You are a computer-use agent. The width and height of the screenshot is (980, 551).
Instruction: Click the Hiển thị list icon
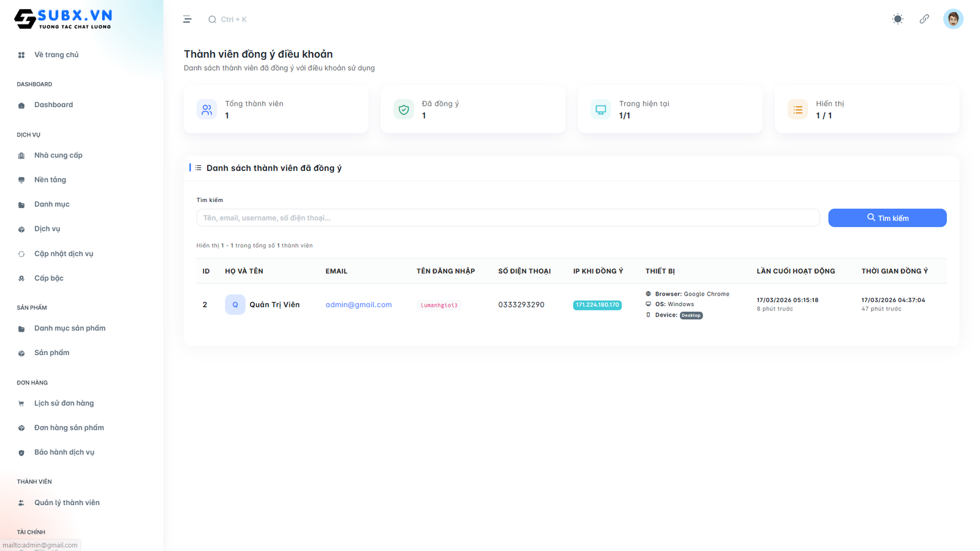(x=797, y=110)
